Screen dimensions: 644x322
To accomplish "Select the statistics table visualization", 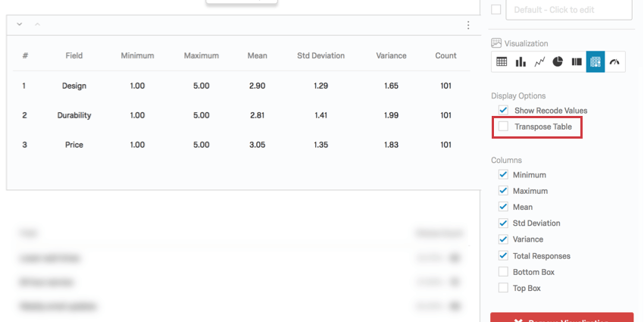I will 596,62.
